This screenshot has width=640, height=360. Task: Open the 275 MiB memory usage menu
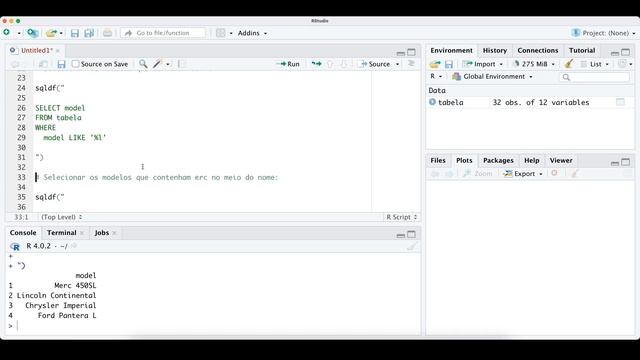click(x=534, y=64)
